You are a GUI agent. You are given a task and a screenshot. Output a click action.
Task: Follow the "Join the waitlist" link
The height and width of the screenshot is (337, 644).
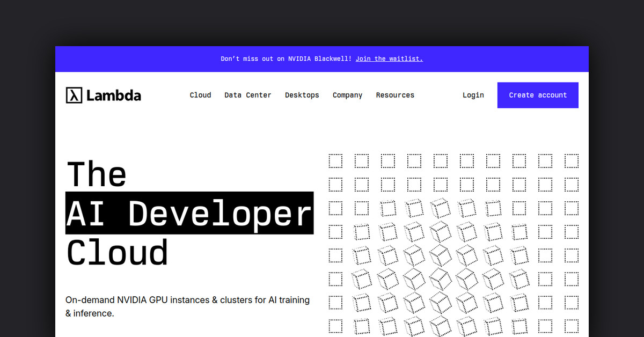click(x=389, y=59)
